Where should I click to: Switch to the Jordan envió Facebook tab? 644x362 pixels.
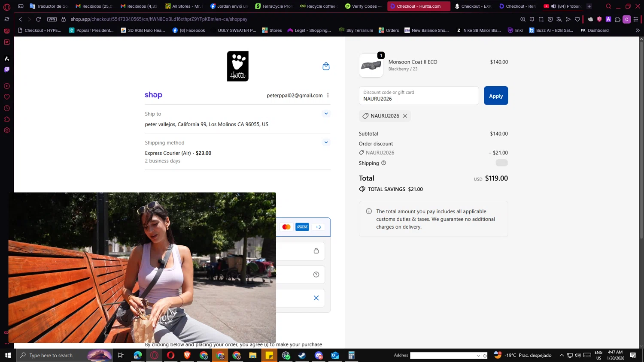click(x=229, y=6)
